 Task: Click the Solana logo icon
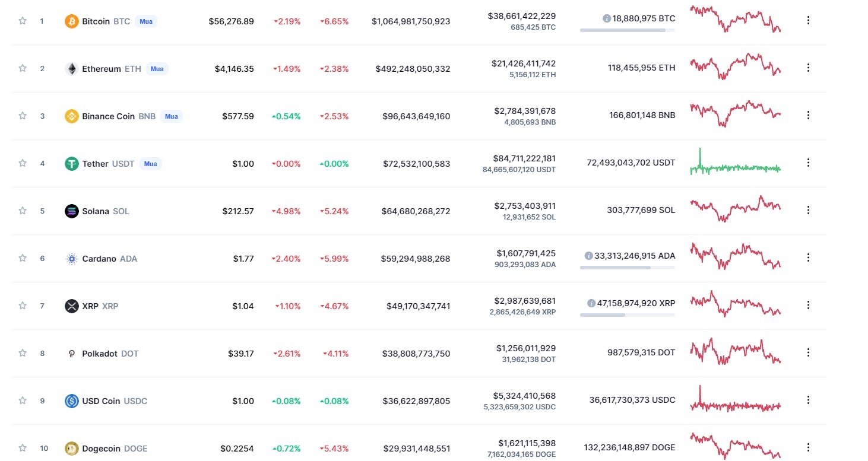(71, 211)
